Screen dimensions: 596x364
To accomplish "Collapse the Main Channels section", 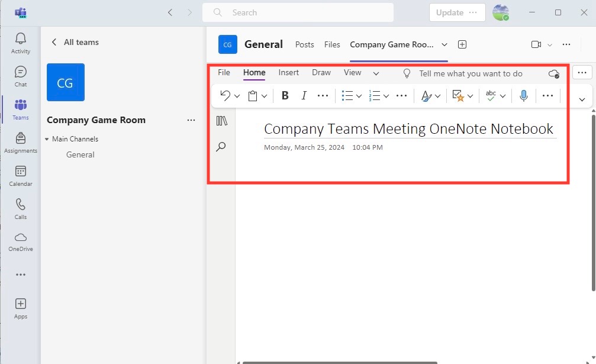I will 47,139.
